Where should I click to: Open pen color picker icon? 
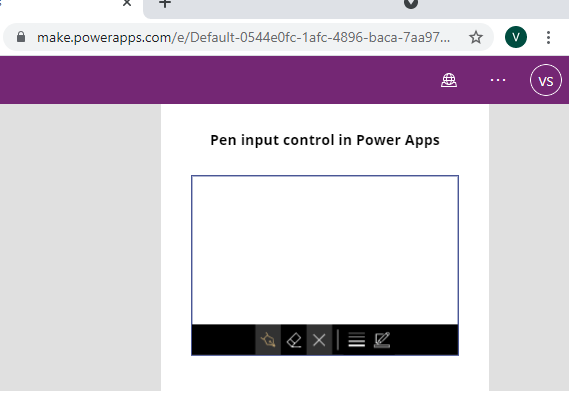[382, 340]
